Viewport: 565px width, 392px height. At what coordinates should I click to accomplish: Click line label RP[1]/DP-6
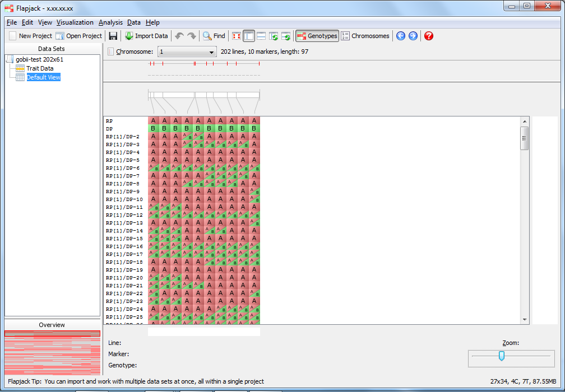tap(123, 168)
